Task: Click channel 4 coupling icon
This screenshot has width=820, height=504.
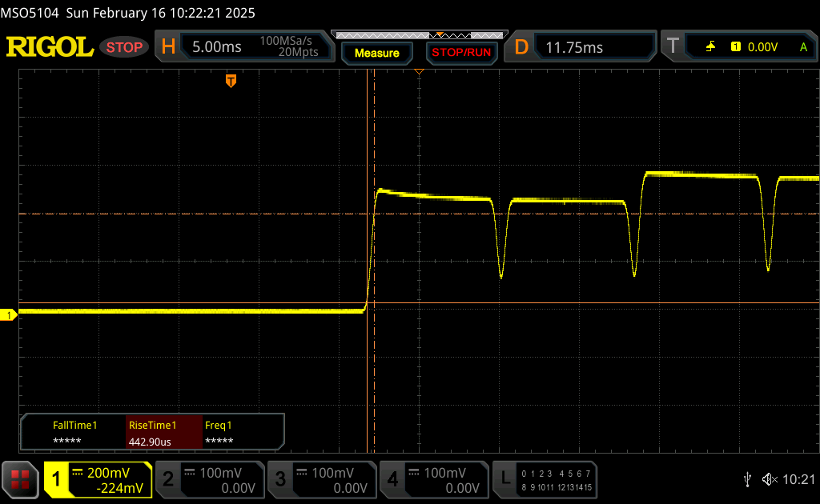Action: (414, 473)
